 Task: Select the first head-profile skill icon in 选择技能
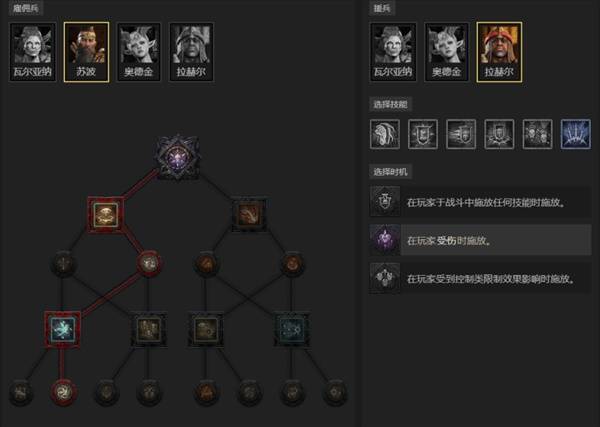tap(385, 134)
